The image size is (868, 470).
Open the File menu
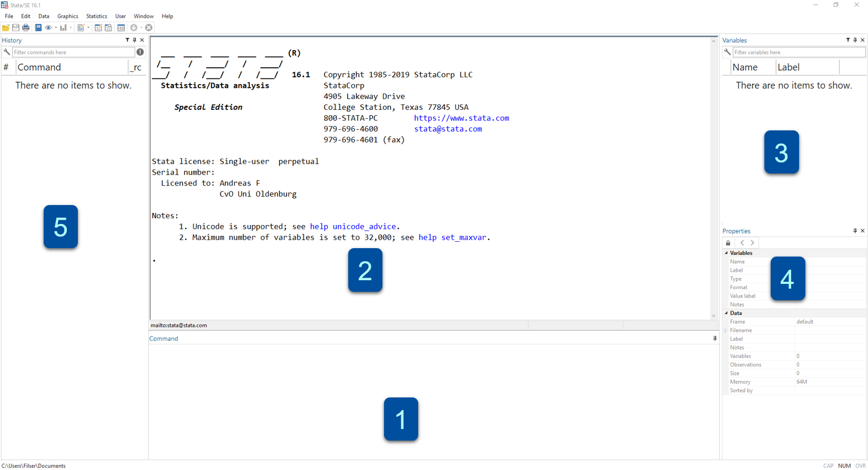[x=9, y=16]
